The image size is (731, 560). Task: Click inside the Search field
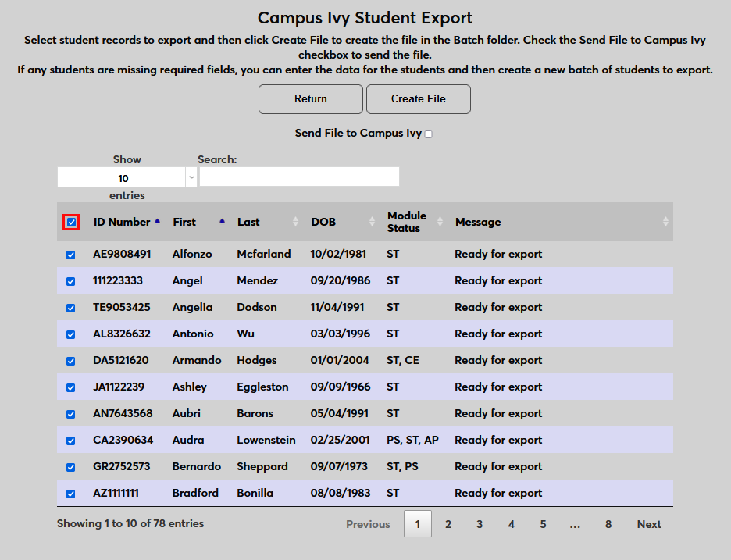click(x=299, y=177)
